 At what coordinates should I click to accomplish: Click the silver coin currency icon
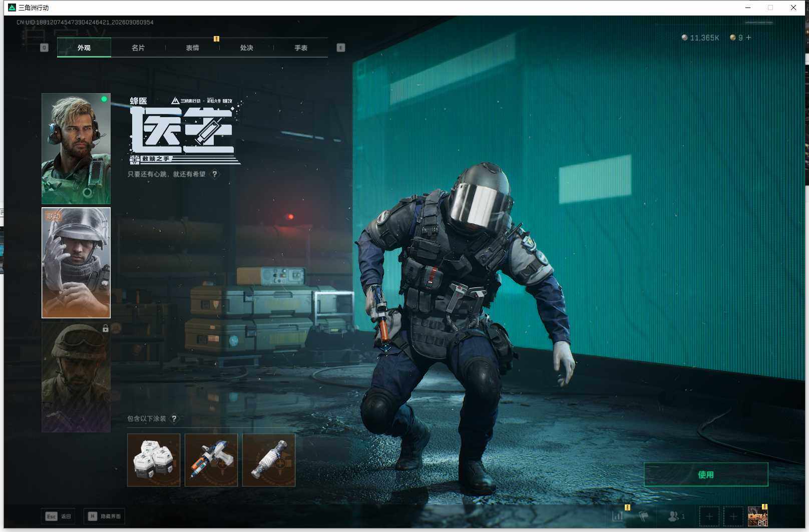point(684,38)
